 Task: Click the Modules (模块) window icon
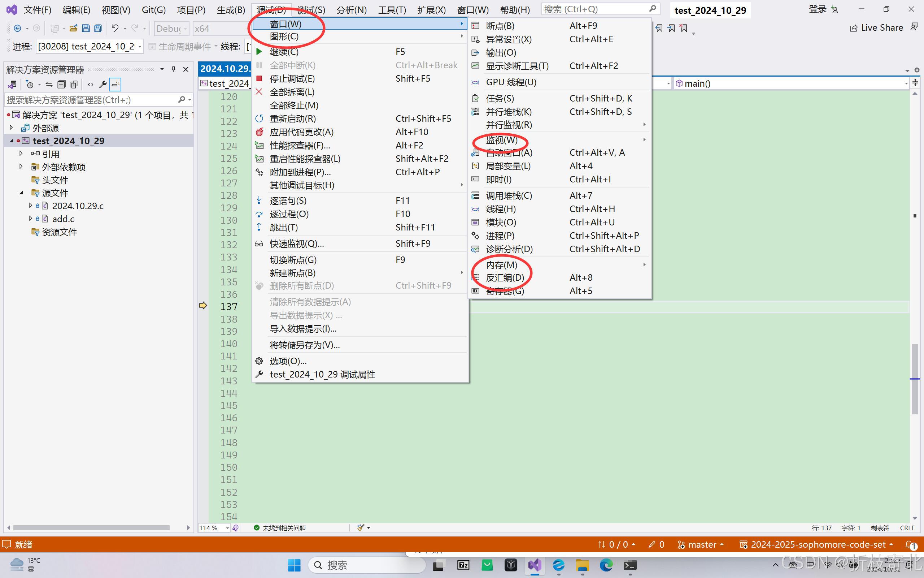475,222
